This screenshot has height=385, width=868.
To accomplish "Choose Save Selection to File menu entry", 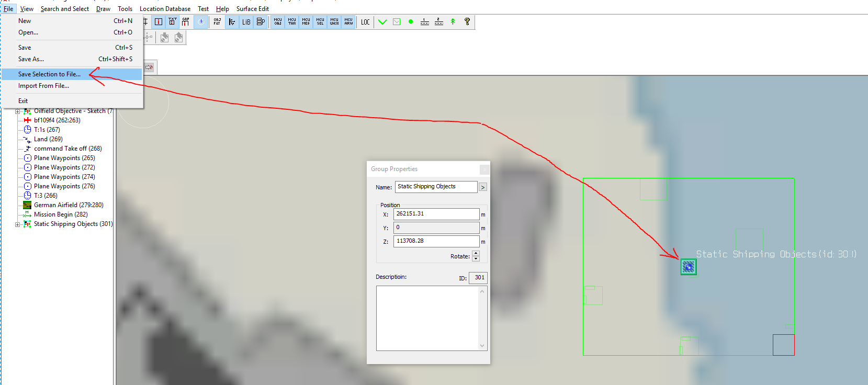I will coord(49,74).
